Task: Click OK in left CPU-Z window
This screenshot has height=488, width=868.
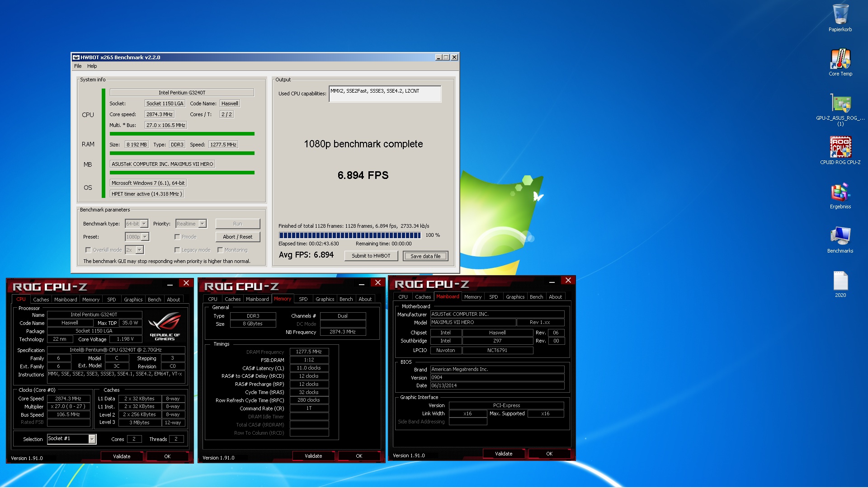Action: tap(167, 456)
